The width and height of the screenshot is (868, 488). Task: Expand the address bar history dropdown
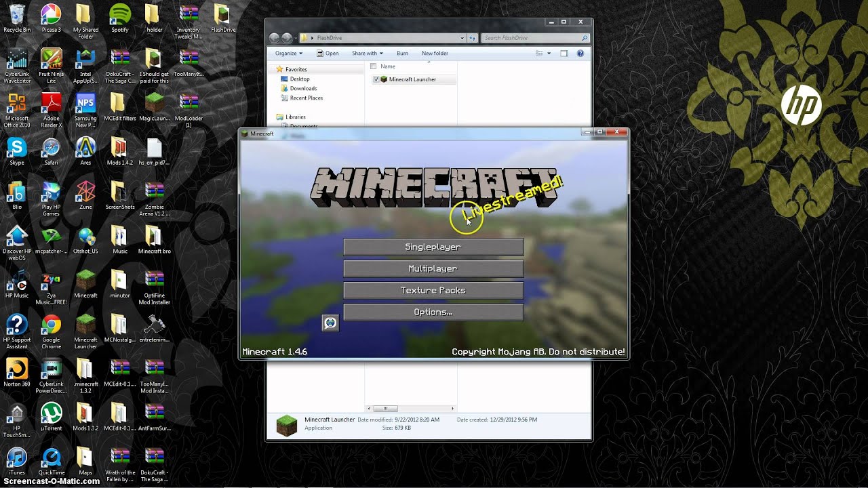pyautogui.click(x=462, y=38)
